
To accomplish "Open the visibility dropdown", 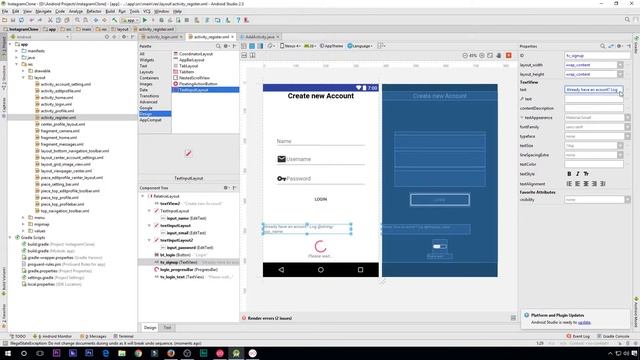I will [x=627, y=200].
